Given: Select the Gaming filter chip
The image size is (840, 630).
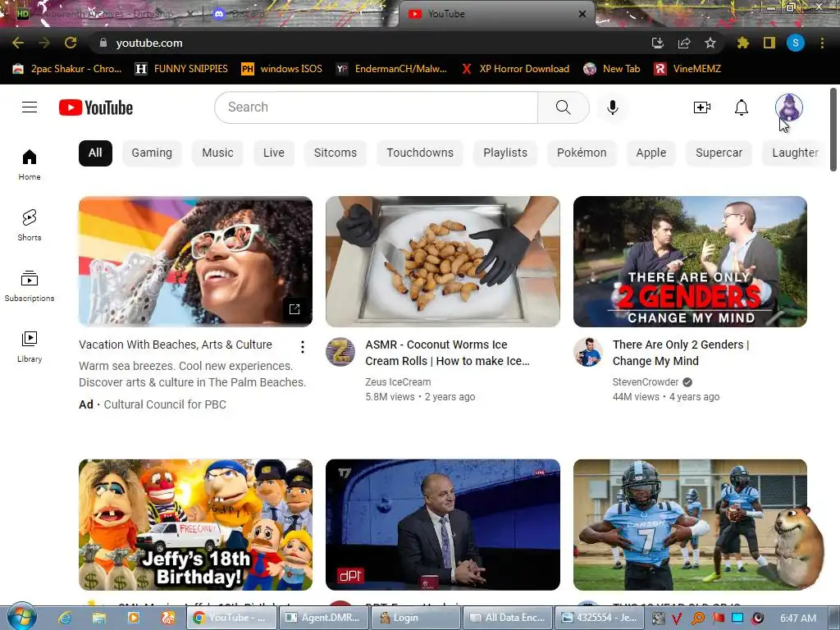Looking at the screenshot, I should pos(152,153).
